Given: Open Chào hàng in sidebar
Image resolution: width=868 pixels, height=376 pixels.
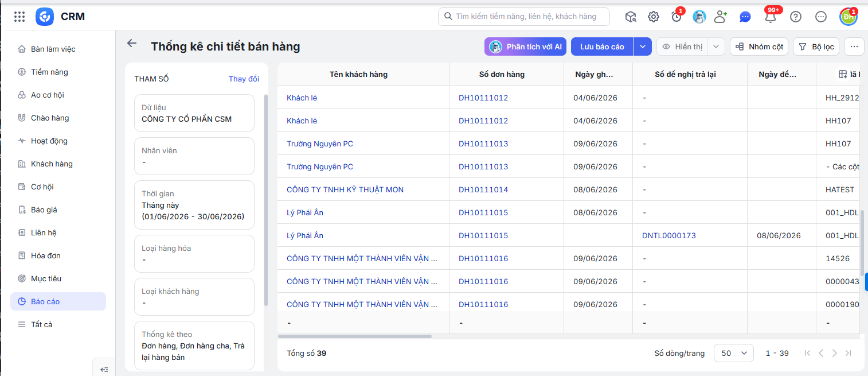Looking at the screenshot, I should [58, 118].
